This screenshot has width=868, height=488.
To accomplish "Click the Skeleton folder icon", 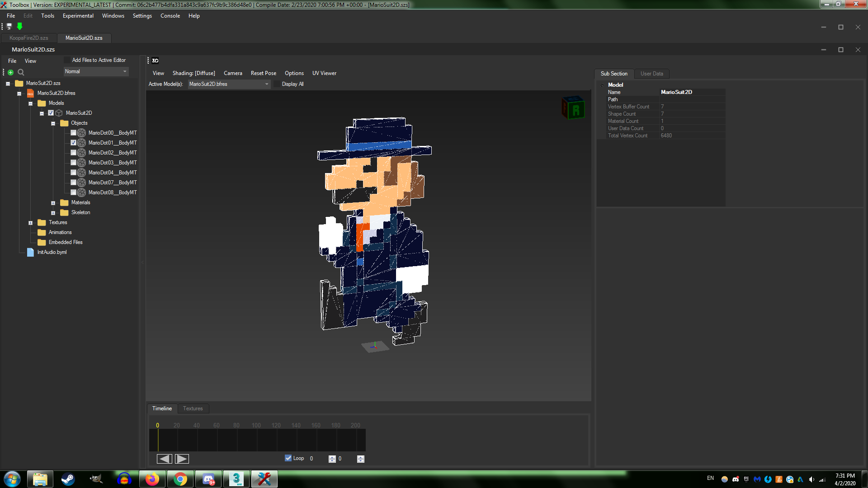I will (x=64, y=212).
